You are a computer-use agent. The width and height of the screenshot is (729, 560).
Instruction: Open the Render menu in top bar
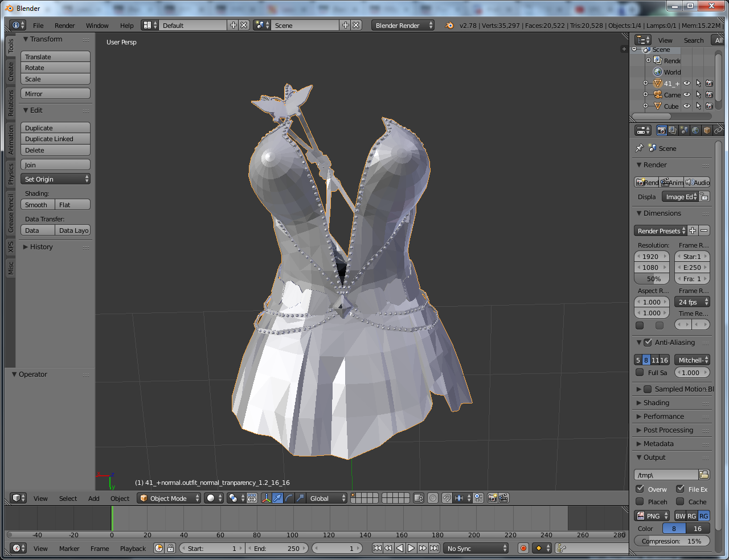coord(64,26)
